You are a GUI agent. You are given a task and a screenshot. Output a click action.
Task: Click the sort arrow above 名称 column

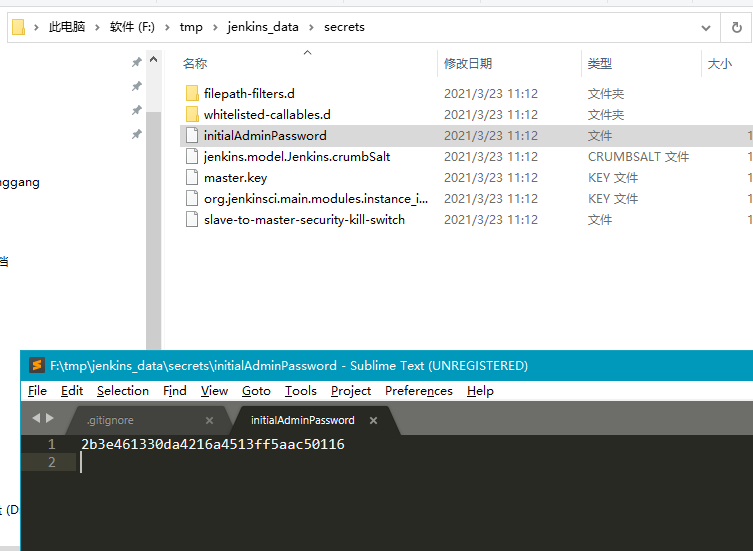point(308,52)
